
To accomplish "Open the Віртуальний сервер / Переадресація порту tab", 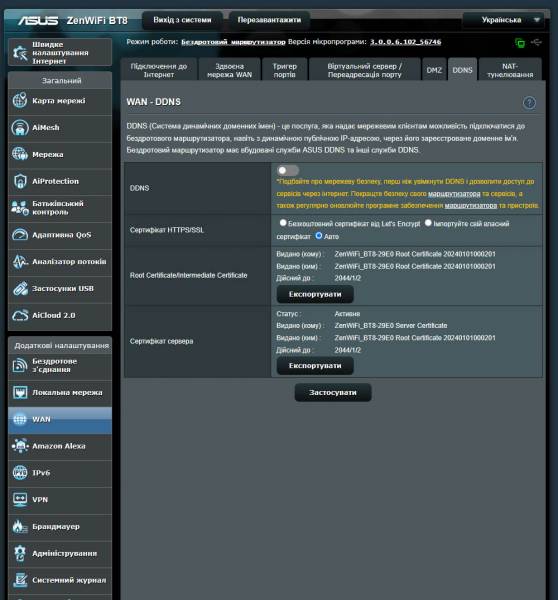I will tap(364, 70).
